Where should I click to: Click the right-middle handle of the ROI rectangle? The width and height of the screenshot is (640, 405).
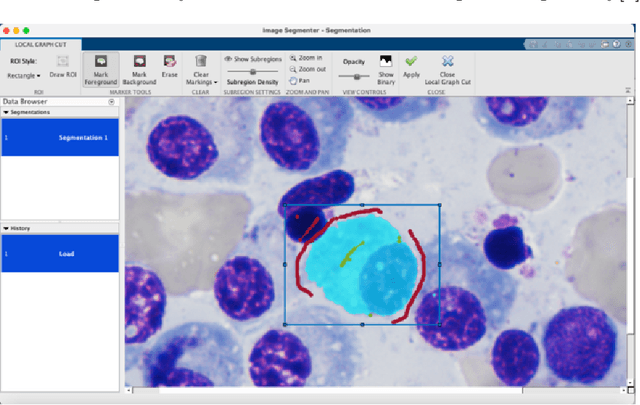(x=440, y=265)
